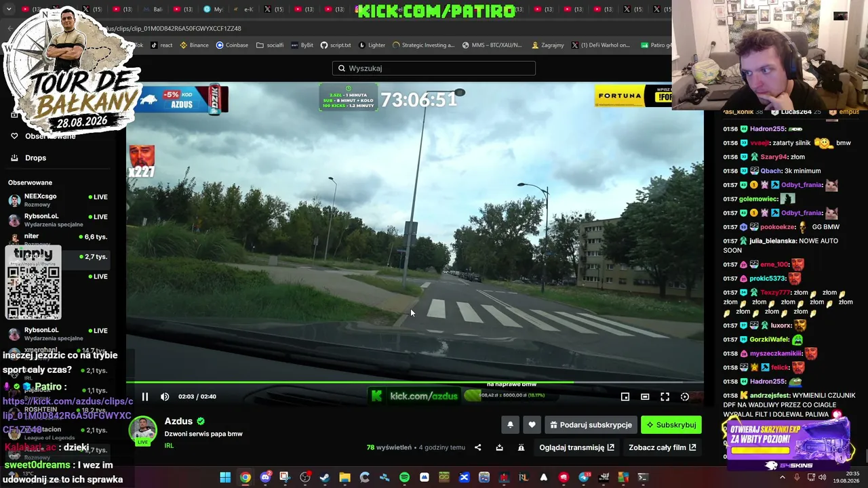Report the clip using the flag icon
This screenshot has height=488, width=868.
[x=521, y=447]
